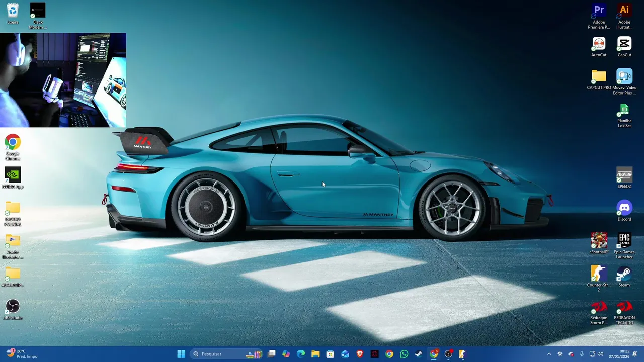Click the Pesquisar taskbar search box
Viewport: 644px width, 362px height.
click(x=227, y=354)
